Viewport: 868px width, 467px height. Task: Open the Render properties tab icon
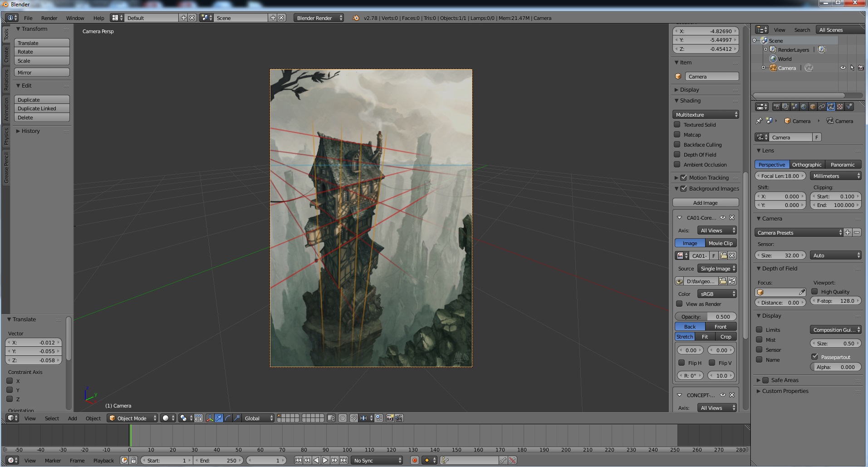click(777, 107)
